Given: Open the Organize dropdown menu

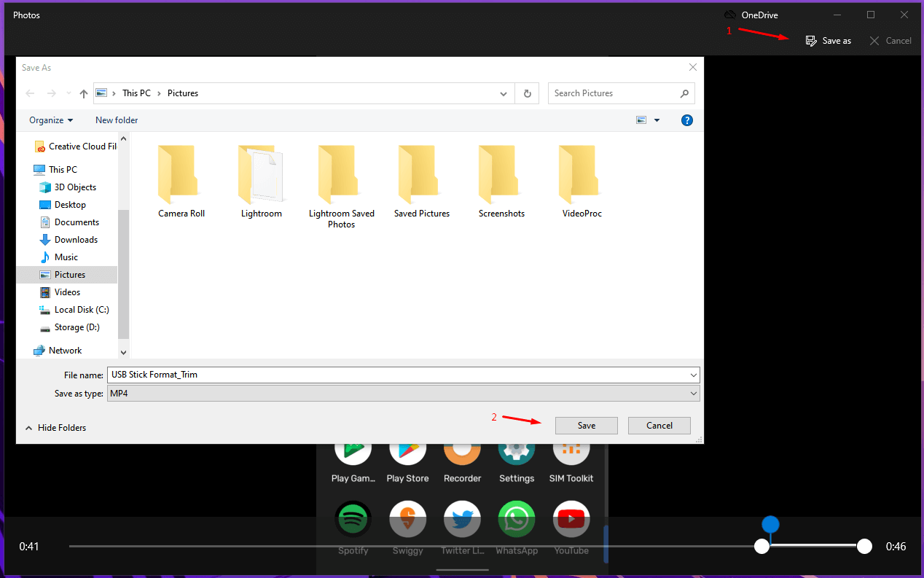Looking at the screenshot, I should click(x=51, y=120).
